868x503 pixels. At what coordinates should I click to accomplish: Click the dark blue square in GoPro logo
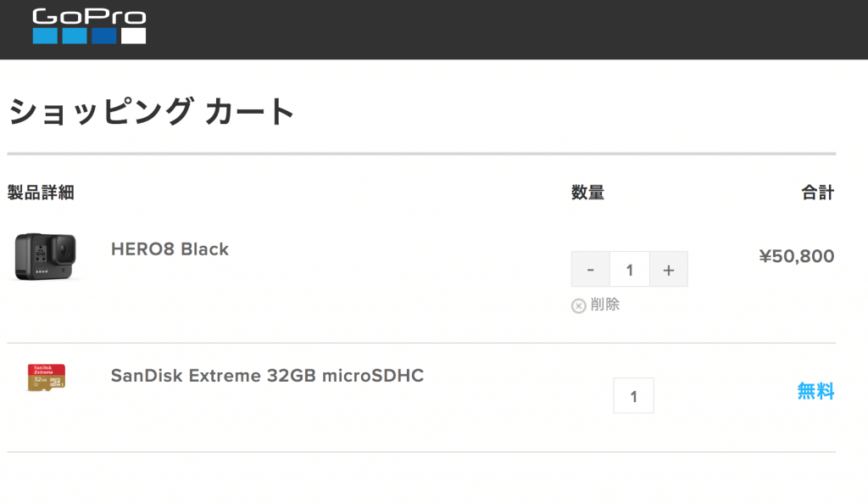[x=104, y=36]
